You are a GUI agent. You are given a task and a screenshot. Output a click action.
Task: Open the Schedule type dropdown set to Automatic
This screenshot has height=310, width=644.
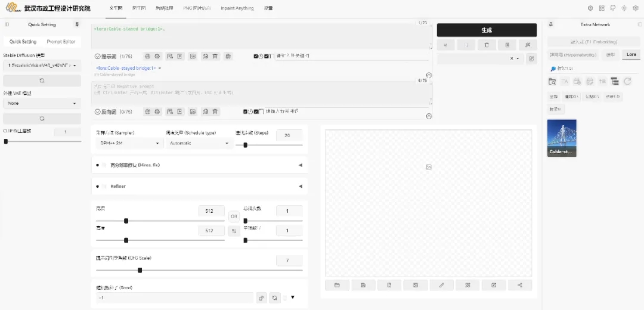pyautogui.click(x=199, y=143)
